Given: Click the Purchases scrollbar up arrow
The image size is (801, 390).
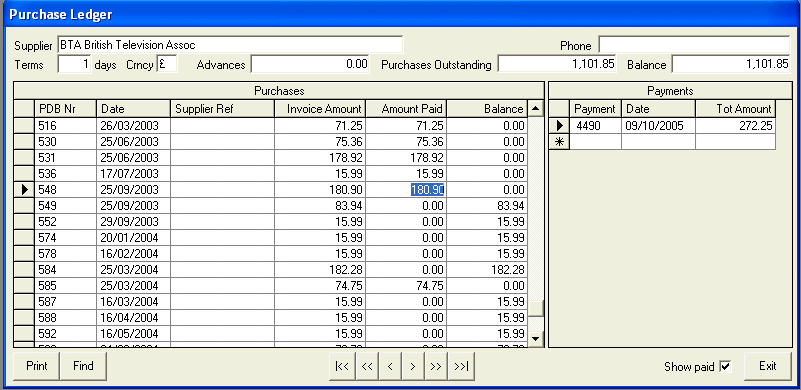Looking at the screenshot, I should [535, 108].
